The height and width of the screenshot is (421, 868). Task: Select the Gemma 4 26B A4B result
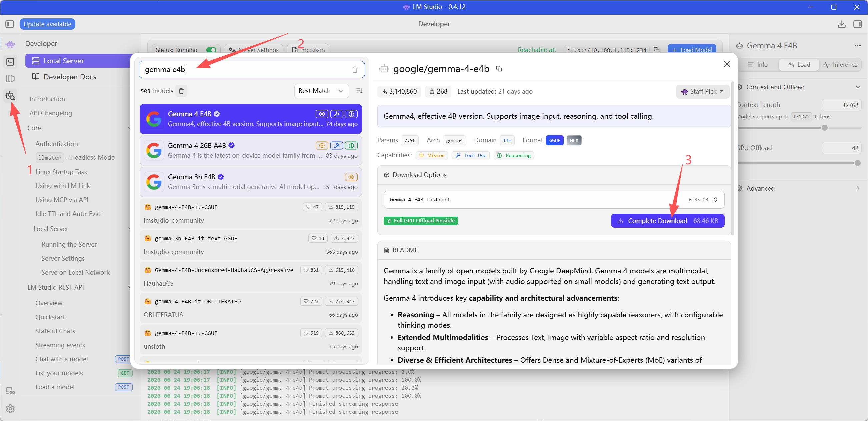click(251, 150)
